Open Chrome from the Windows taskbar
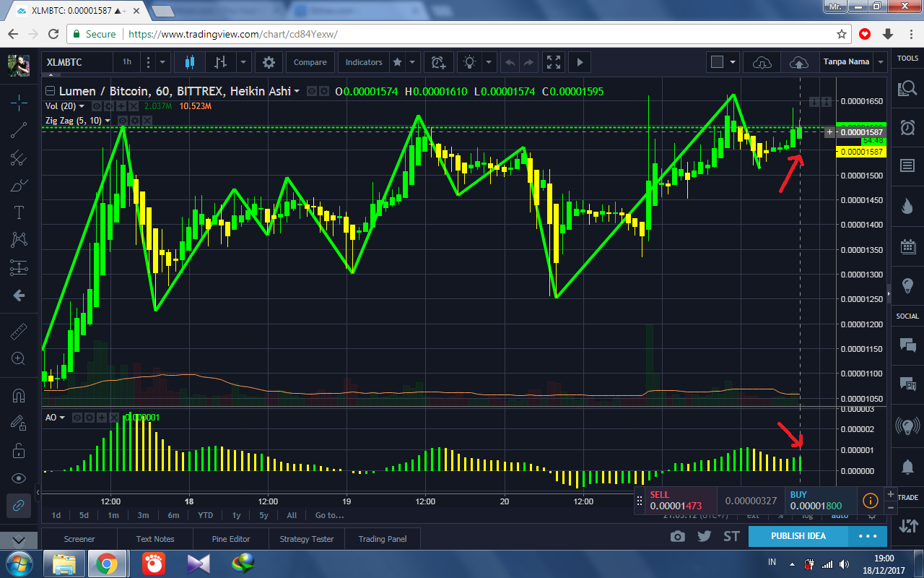The image size is (924, 578). pyautogui.click(x=108, y=563)
